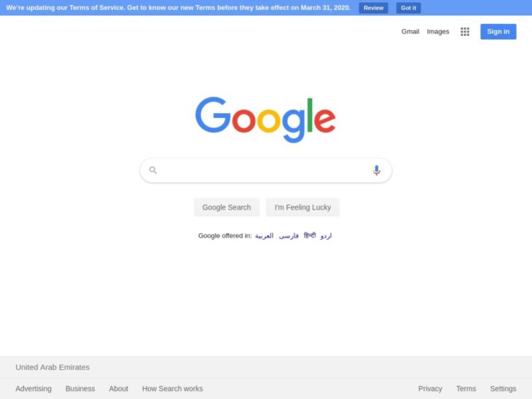Choose the Urdu language link

[326, 236]
